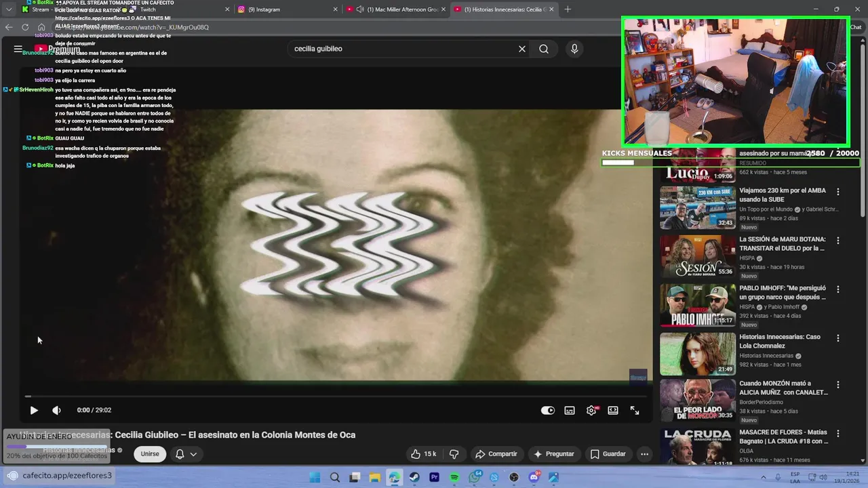
Task: Open more actions ellipsis below video
Action: click(644, 454)
